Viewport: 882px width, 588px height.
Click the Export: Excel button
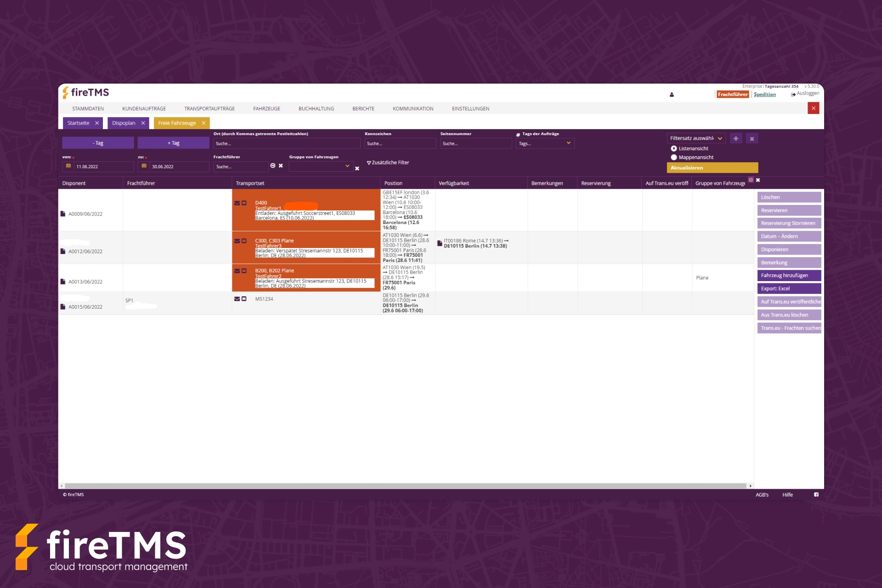(x=788, y=288)
